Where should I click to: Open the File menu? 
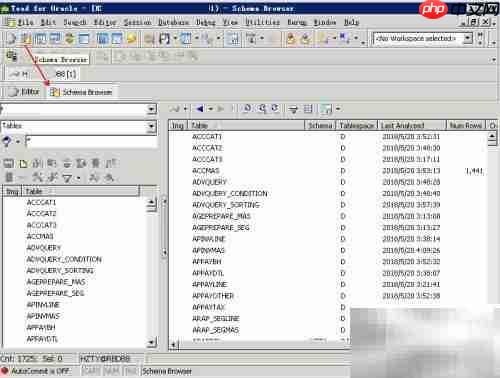click(x=25, y=22)
